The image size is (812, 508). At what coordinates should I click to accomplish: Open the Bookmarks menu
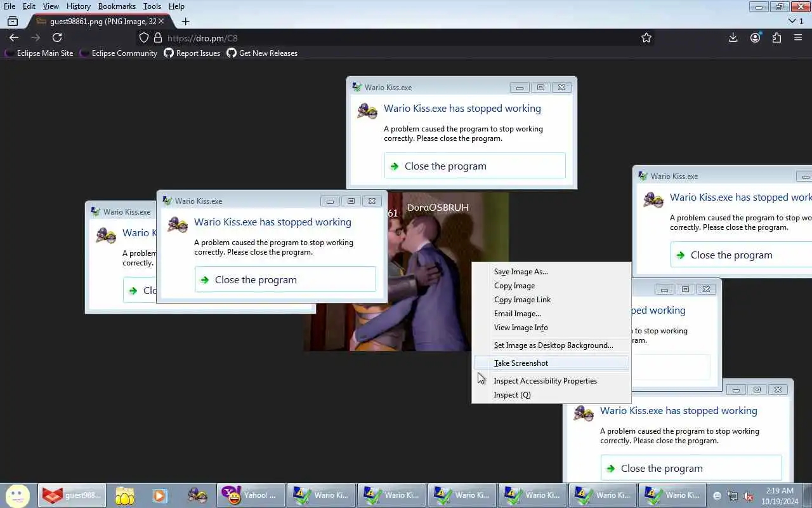tap(117, 6)
